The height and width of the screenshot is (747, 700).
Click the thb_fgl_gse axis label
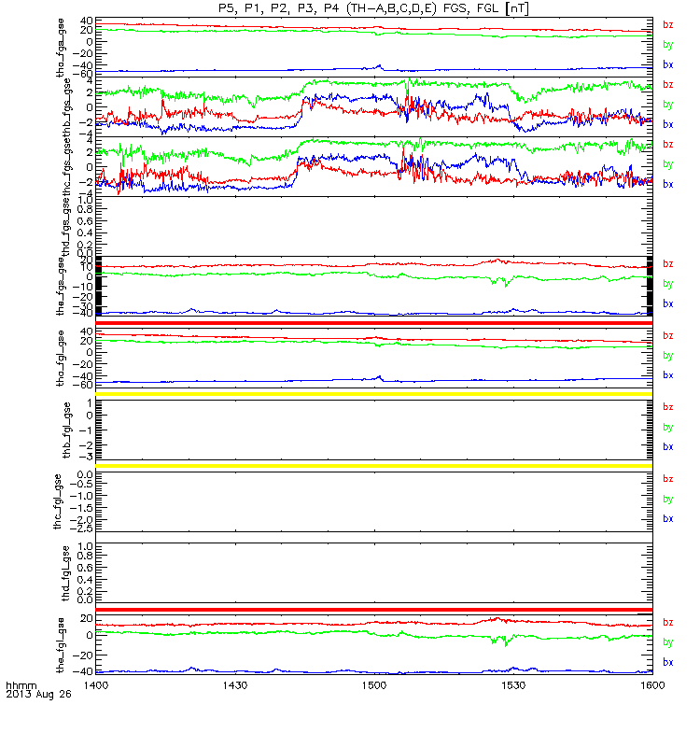(x=66, y=430)
